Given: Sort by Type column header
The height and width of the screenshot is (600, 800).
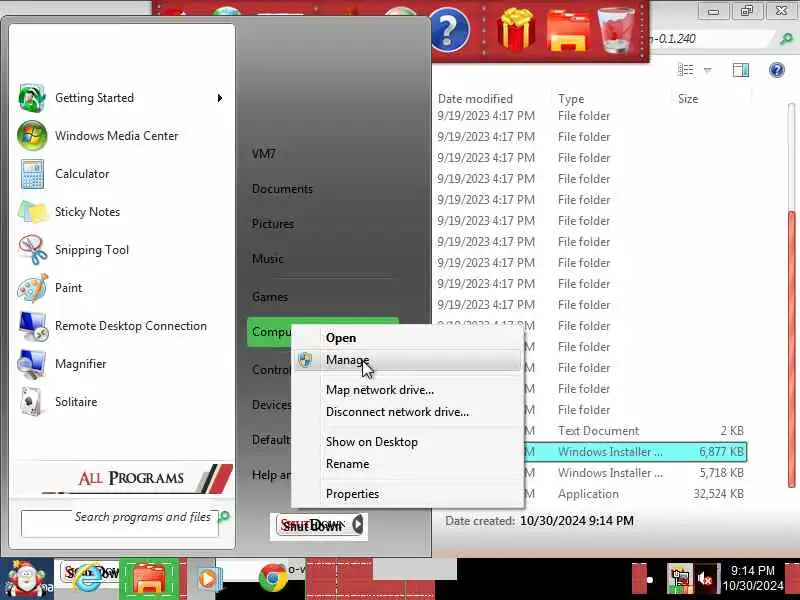Looking at the screenshot, I should [571, 98].
